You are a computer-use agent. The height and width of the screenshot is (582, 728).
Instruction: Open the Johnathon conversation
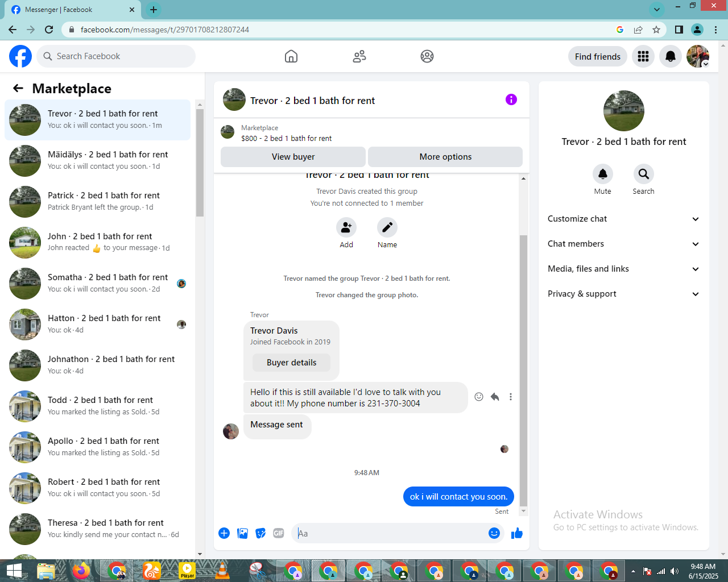pos(97,365)
